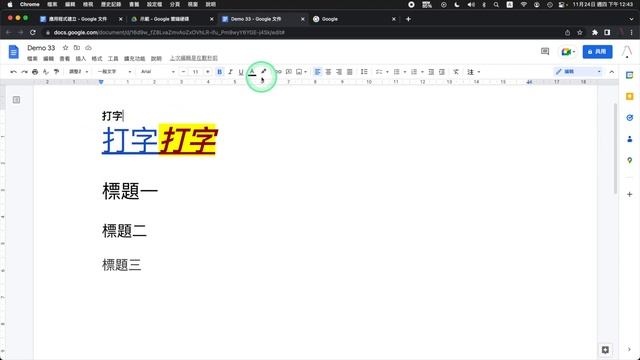Open Contacts in side panel
The height and width of the screenshot is (360, 640).
pyautogui.click(x=629, y=139)
